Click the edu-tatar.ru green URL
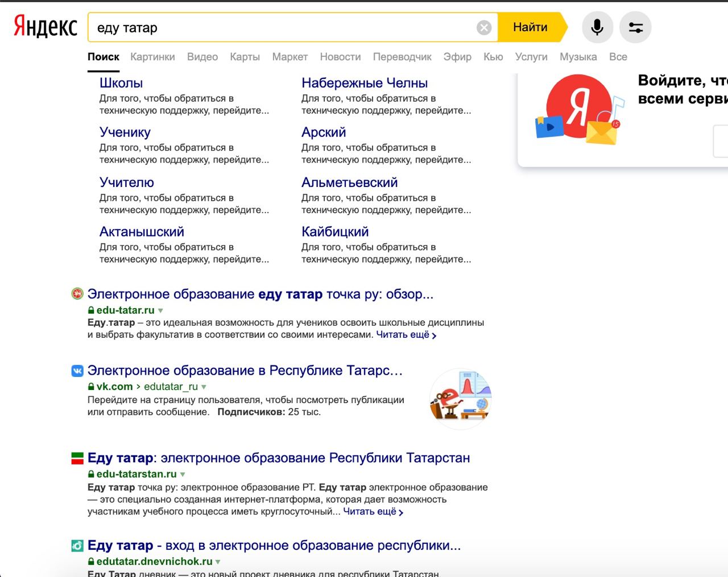728x577 pixels. (x=126, y=310)
